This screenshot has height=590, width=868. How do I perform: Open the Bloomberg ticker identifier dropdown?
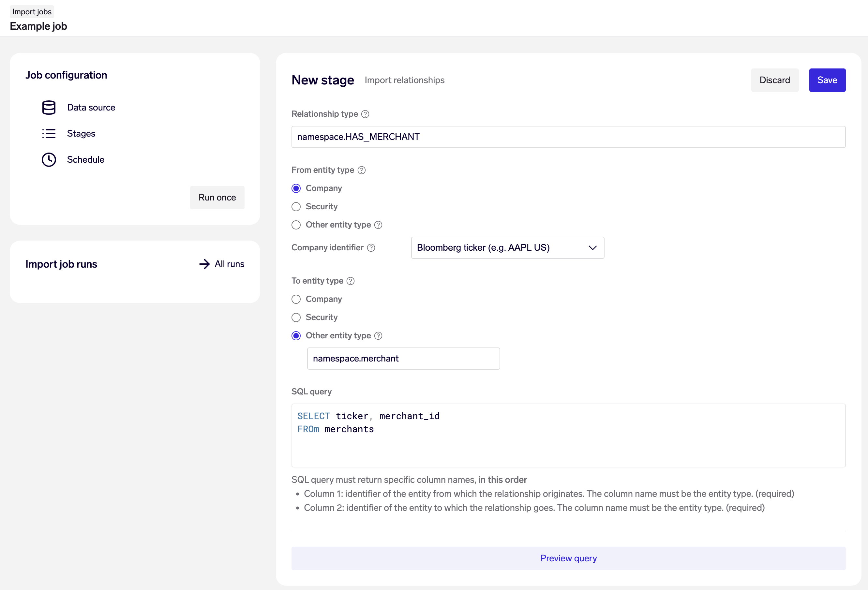tap(508, 248)
